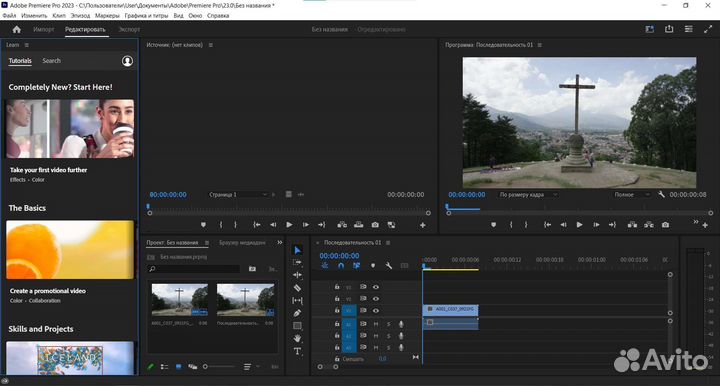720x386 pixels.
Task: Open the Маркеры menu
Action: point(107,16)
